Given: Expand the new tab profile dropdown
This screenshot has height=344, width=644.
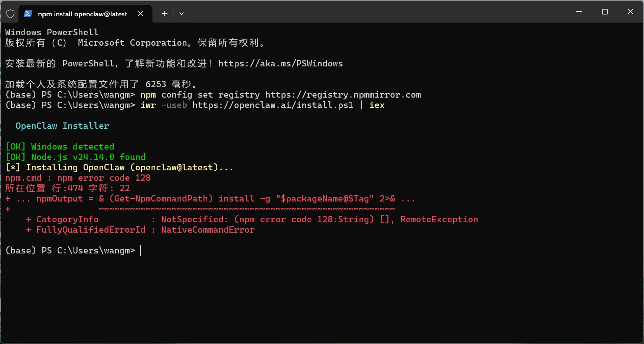Looking at the screenshot, I should 182,14.
